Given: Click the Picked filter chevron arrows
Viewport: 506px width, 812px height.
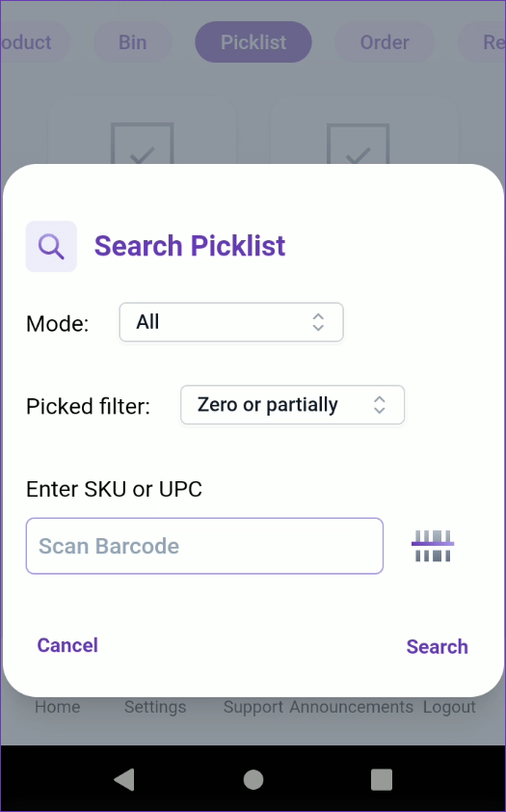Looking at the screenshot, I should point(380,405).
